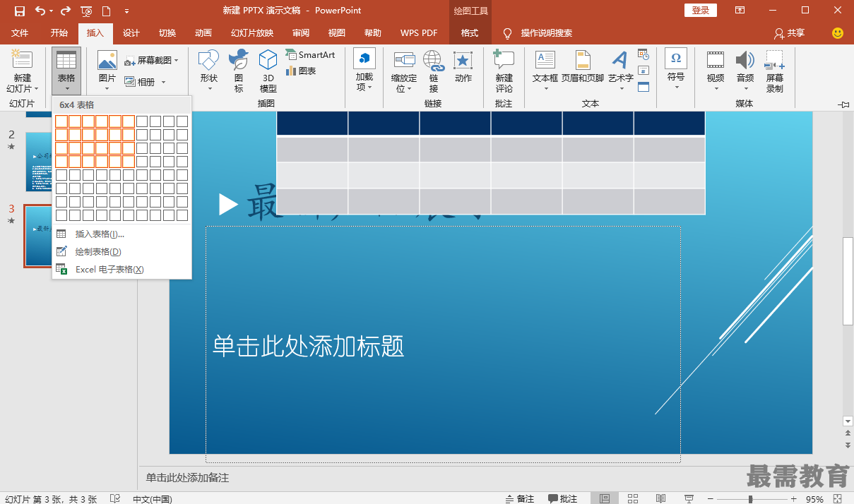
Task: Select slide 2 thumbnail
Action: pyautogui.click(x=39, y=162)
